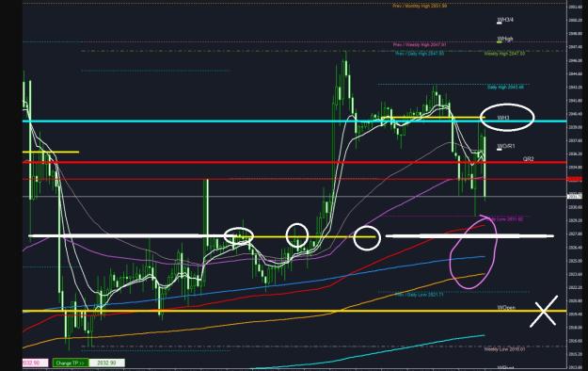The width and height of the screenshot is (588, 371).
Task: Click the Change TP >> button
Action: point(71,363)
